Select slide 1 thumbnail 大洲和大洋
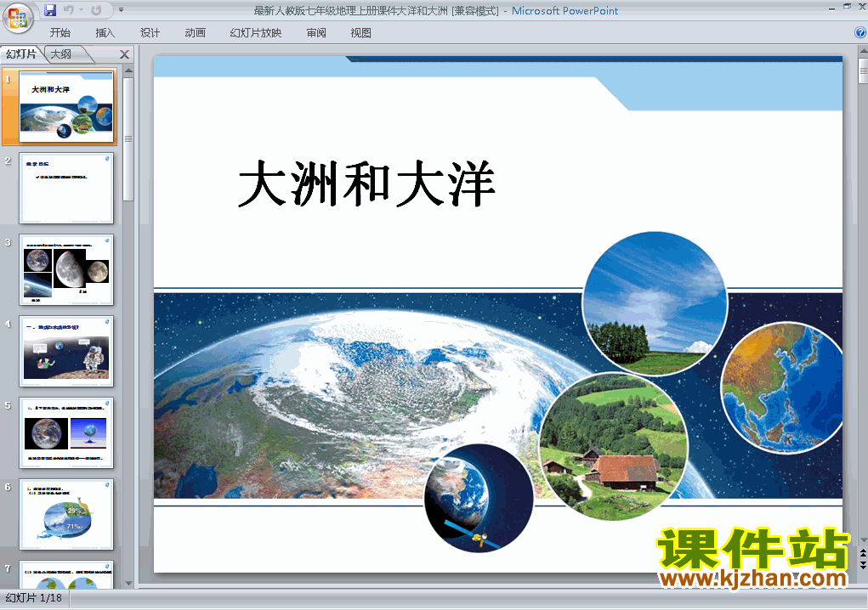Viewport: 868px width, 610px height. (66, 107)
